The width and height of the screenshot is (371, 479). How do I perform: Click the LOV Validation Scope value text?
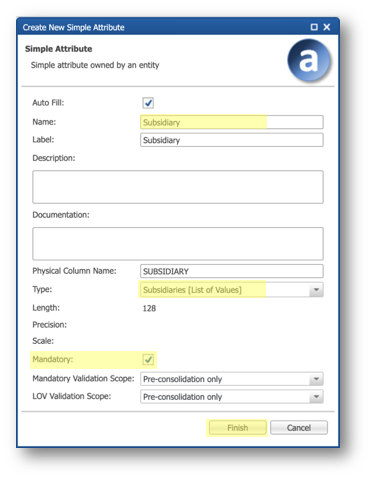[x=183, y=397]
